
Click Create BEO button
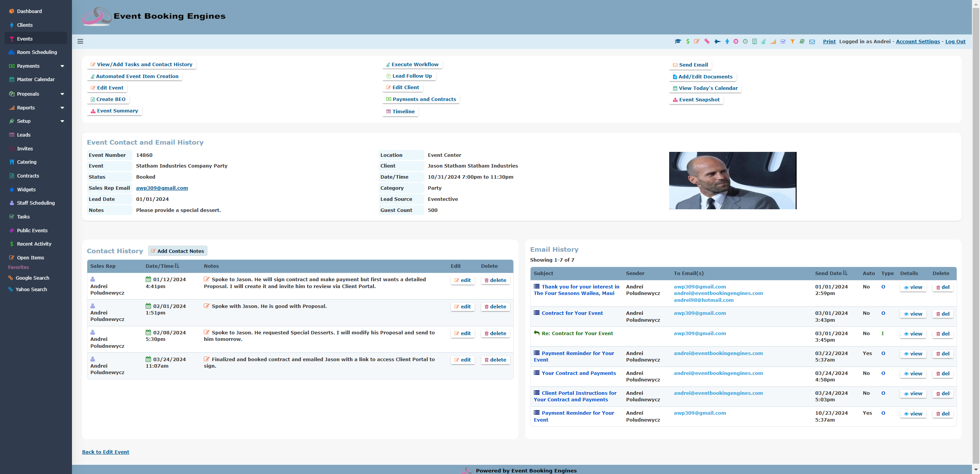(108, 99)
